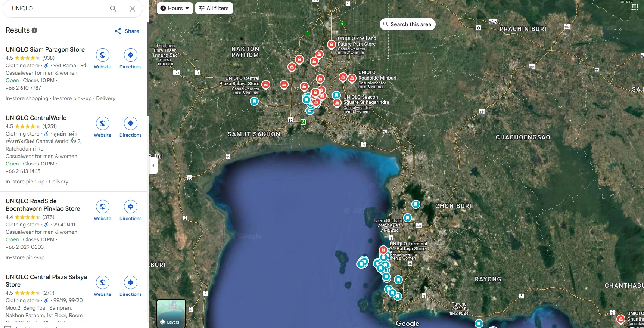644x328 pixels.
Task: Click the search magnifier icon
Action: [x=113, y=9]
